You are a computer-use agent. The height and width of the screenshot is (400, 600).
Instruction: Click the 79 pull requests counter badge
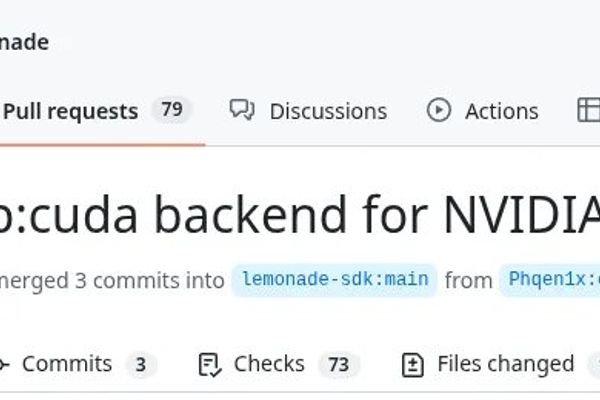click(x=171, y=110)
